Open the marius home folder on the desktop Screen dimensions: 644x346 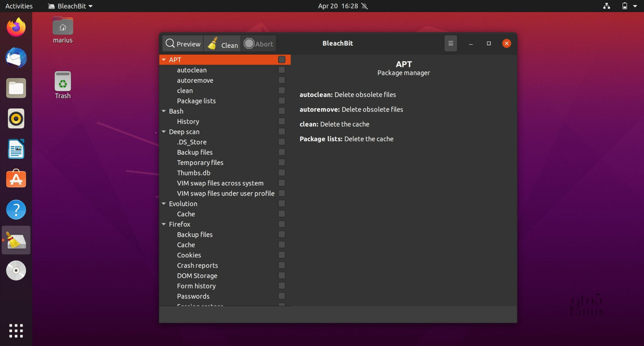pos(63,30)
